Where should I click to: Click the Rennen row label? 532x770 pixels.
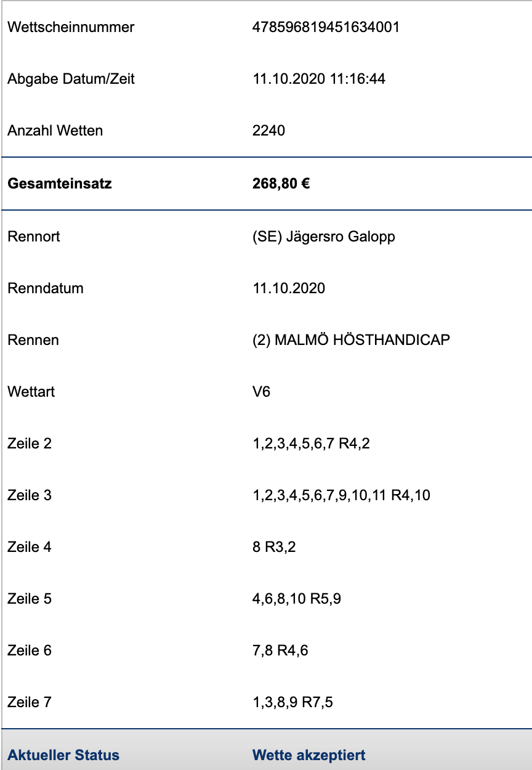pyautogui.click(x=33, y=340)
